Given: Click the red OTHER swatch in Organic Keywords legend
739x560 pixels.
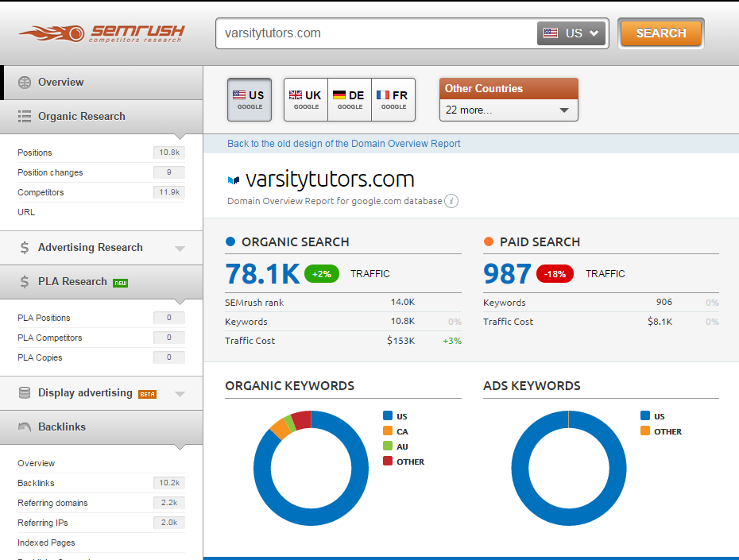Looking at the screenshot, I should (x=388, y=461).
